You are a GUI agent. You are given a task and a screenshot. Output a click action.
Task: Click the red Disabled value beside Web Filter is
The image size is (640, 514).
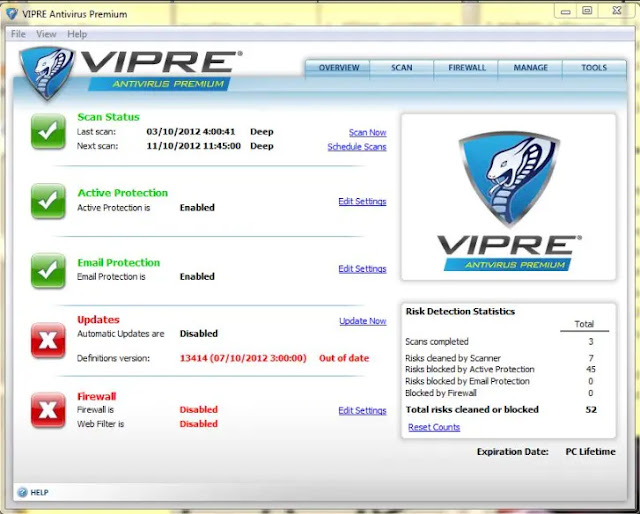(x=199, y=424)
